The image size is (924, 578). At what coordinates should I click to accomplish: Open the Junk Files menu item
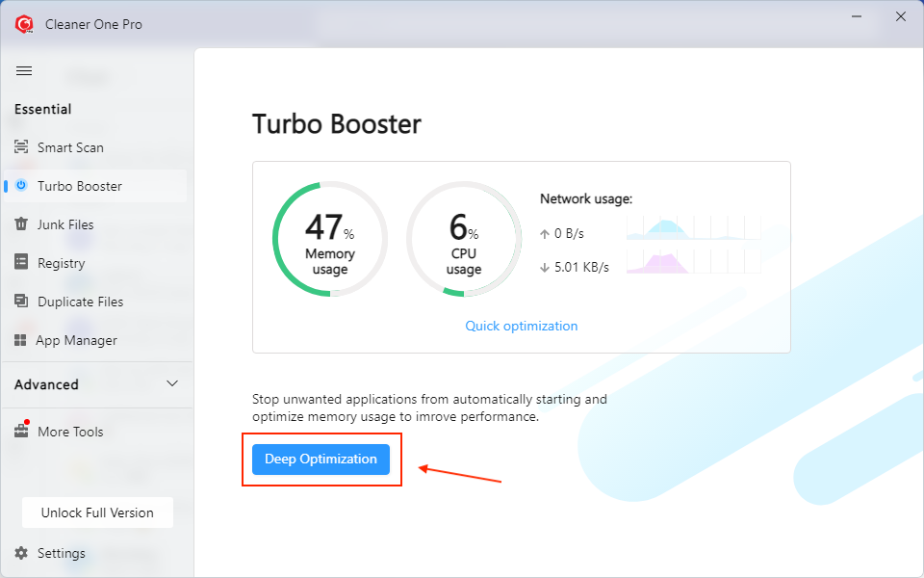(65, 224)
